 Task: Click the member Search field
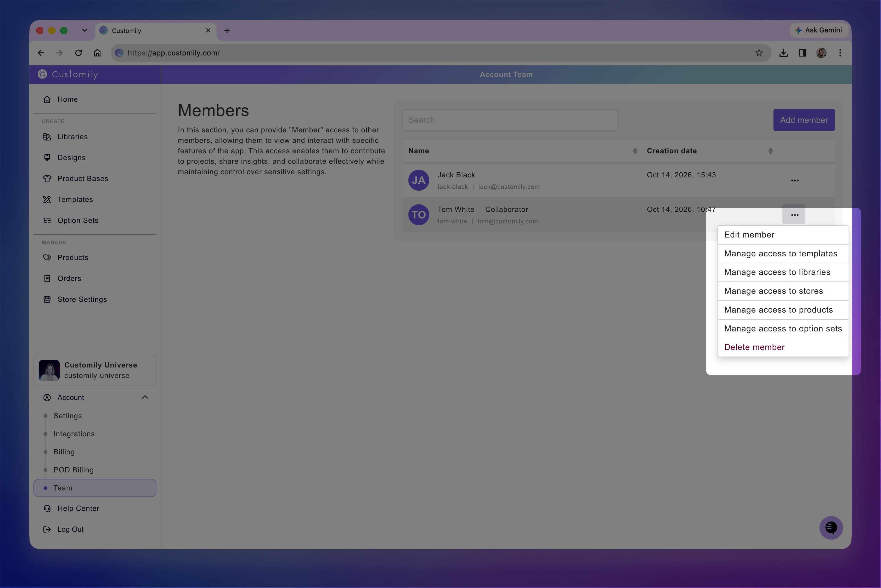(x=510, y=120)
